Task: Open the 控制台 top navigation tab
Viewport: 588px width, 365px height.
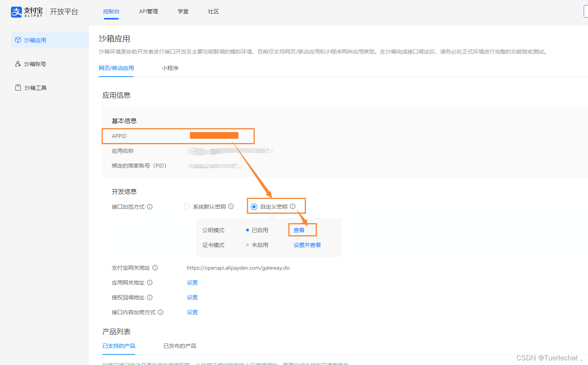Action: pyautogui.click(x=111, y=11)
